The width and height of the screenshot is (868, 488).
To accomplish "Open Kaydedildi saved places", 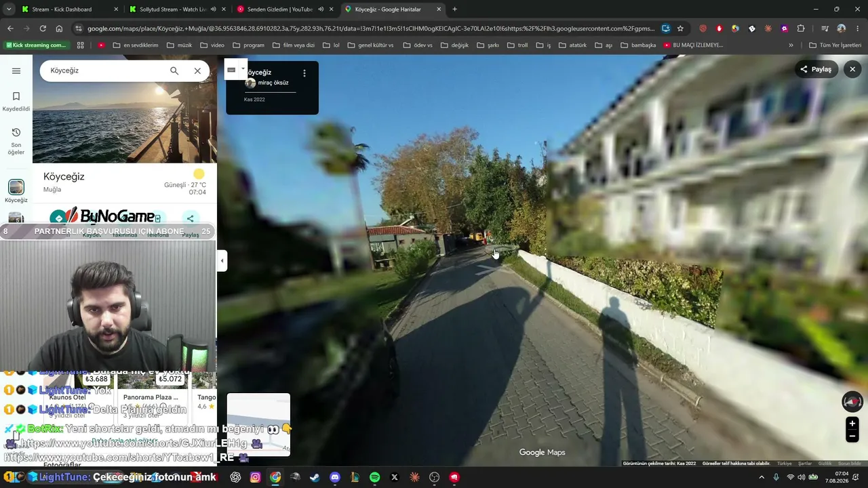I will (16, 102).
